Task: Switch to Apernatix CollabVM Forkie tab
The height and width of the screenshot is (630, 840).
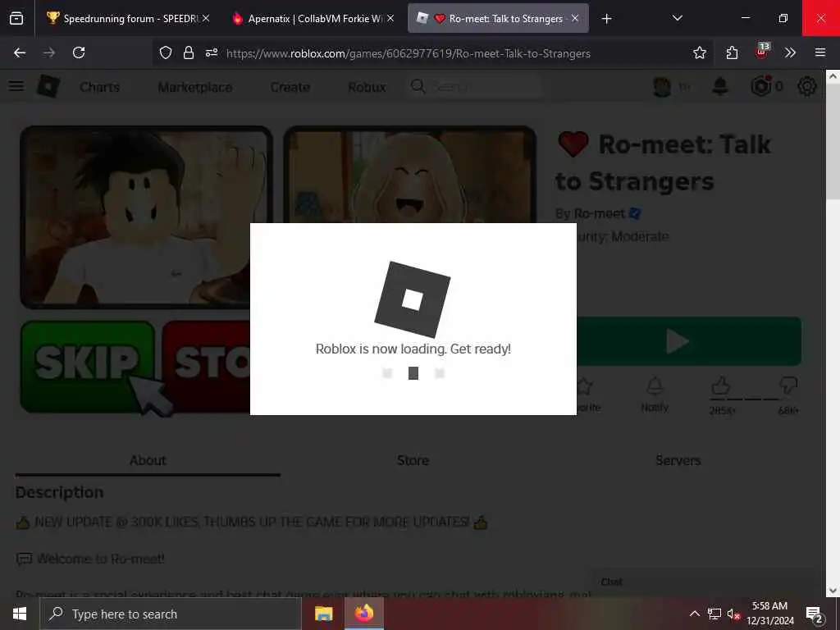Action: click(314, 19)
